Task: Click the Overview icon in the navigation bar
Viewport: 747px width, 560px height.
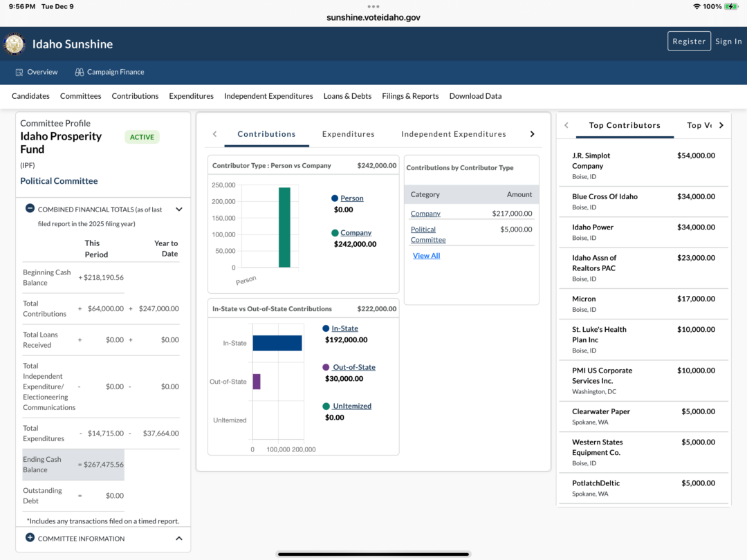Action: (x=19, y=72)
